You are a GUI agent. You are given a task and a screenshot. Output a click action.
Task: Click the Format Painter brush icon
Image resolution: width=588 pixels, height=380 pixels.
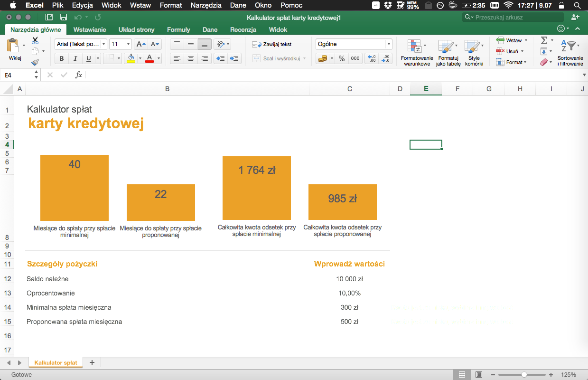coord(35,62)
